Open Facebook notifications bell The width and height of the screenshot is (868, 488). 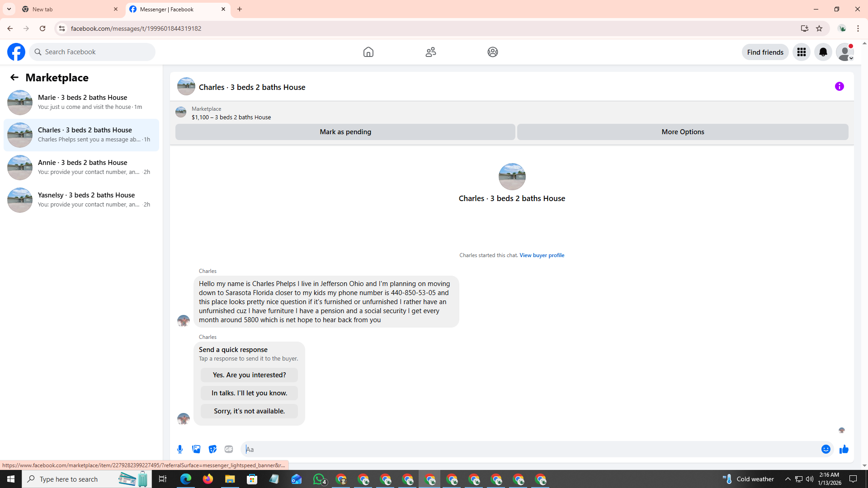pos(823,52)
